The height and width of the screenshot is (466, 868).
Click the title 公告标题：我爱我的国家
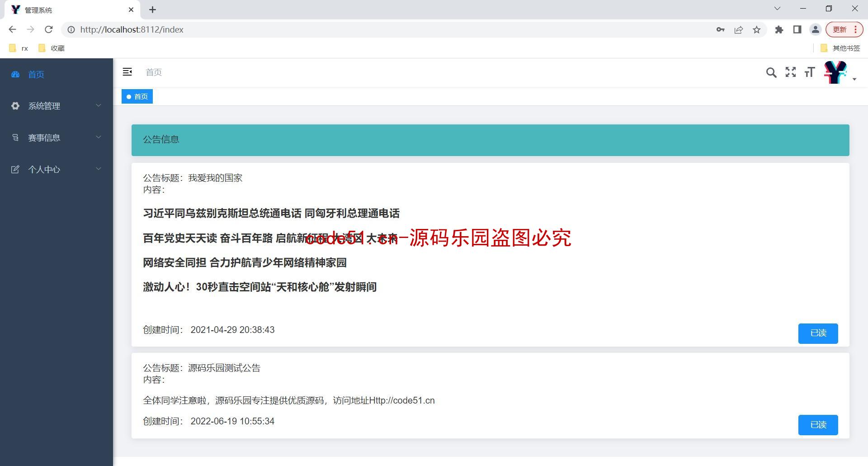(x=193, y=178)
